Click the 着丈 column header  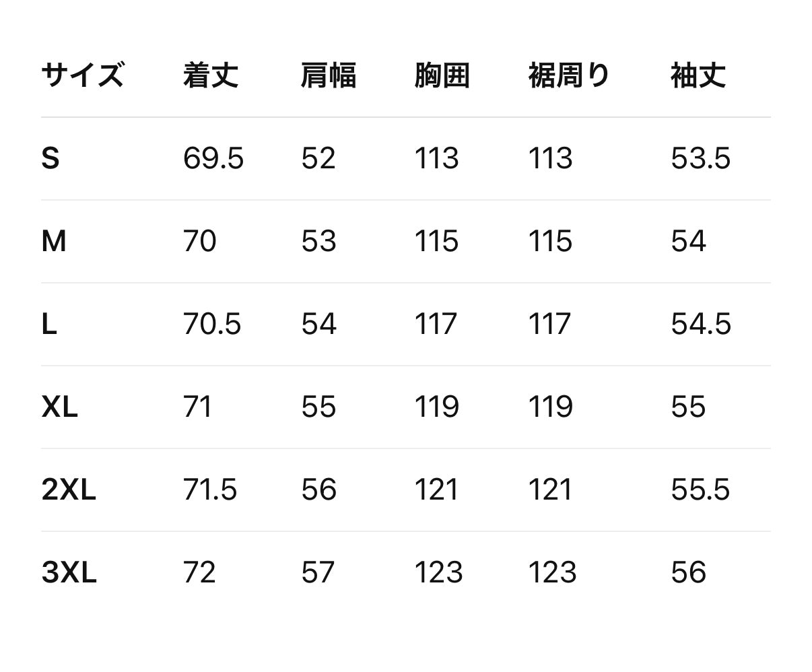(x=211, y=75)
